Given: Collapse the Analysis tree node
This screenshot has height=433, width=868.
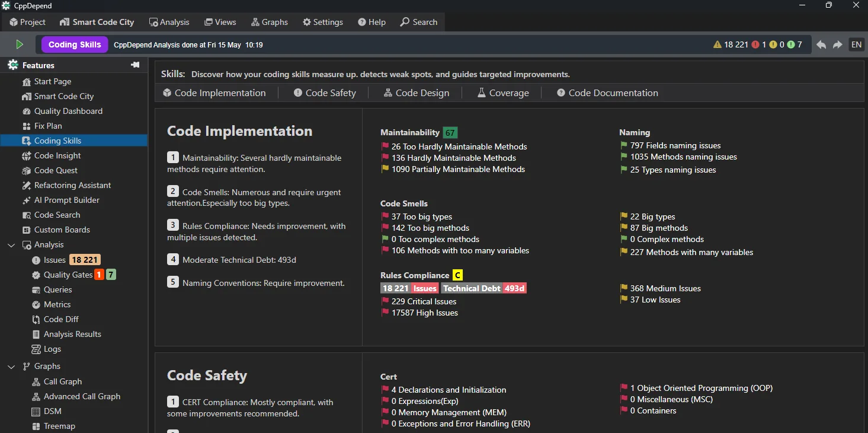Looking at the screenshot, I should point(11,245).
